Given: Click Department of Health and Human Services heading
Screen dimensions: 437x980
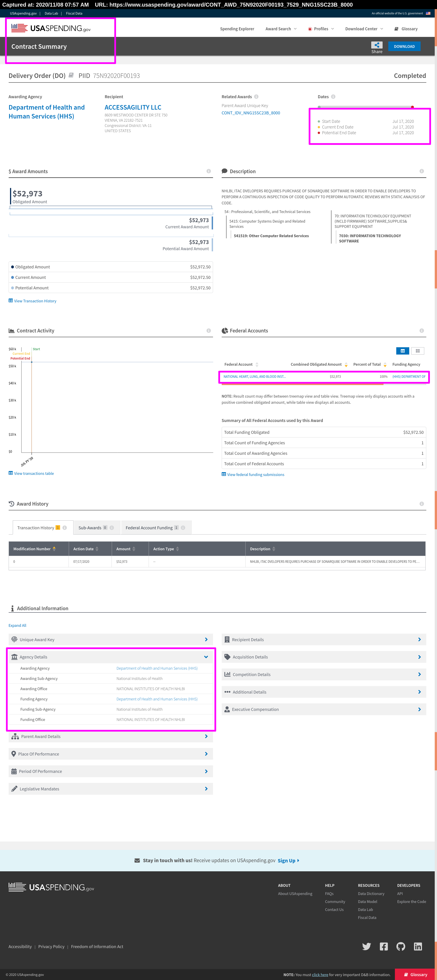Looking at the screenshot, I should (46, 112).
